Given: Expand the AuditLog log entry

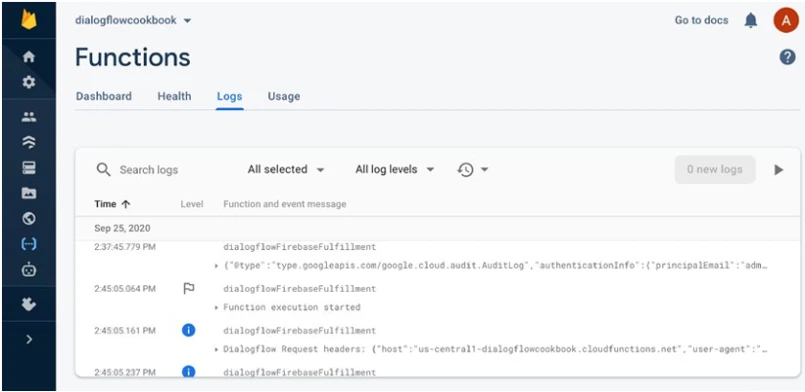Looking at the screenshot, I should click(216, 266).
